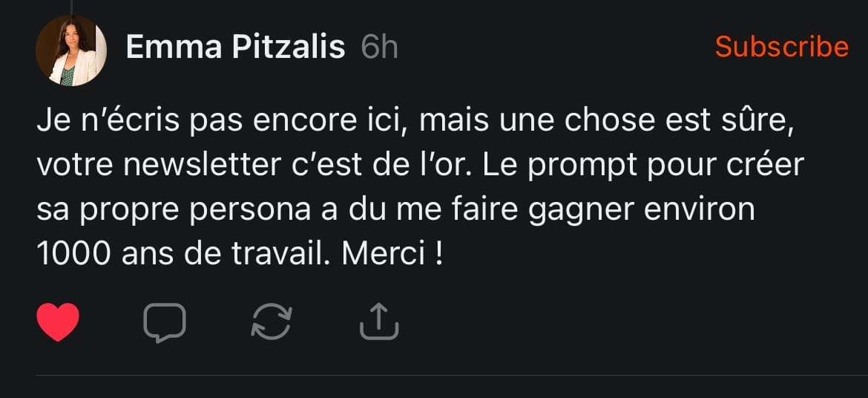Open the comment reply bubble icon
The width and height of the screenshot is (868, 398).
pos(164,322)
